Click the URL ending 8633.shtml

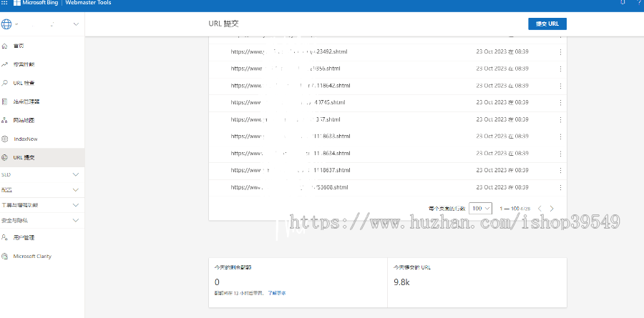290,136
